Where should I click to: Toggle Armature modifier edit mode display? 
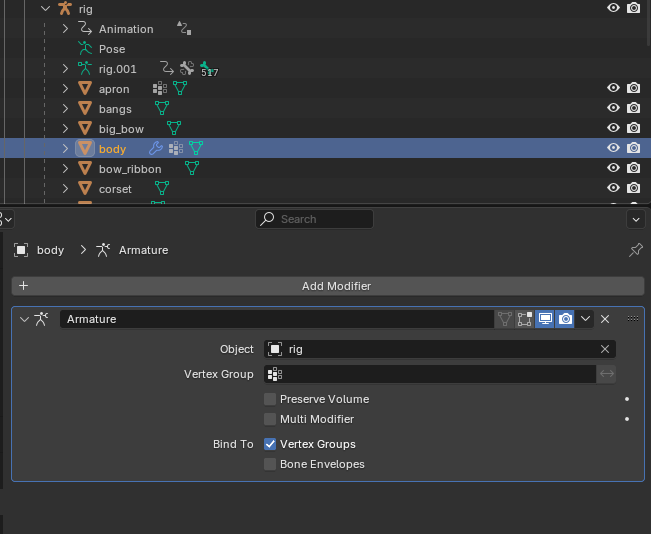point(524,319)
